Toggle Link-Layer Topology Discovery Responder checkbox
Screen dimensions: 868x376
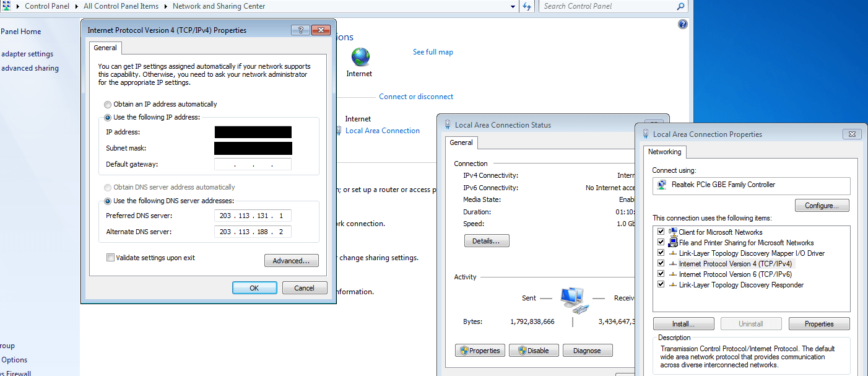pyautogui.click(x=661, y=284)
